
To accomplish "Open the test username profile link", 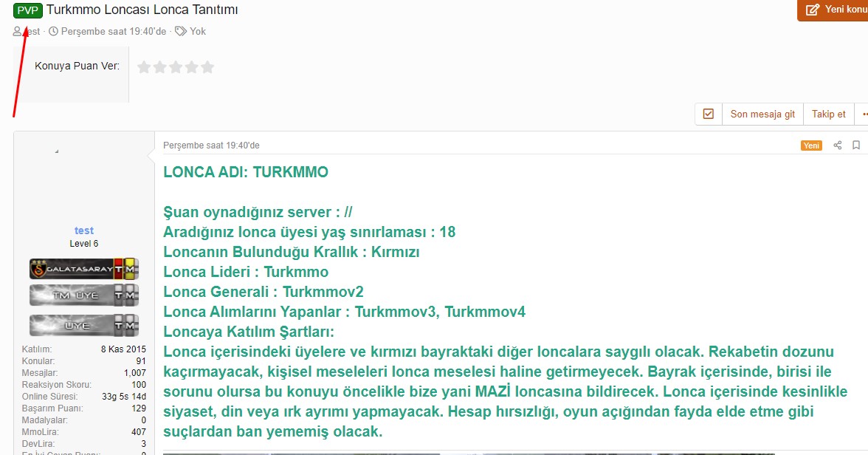I will coord(84,230).
